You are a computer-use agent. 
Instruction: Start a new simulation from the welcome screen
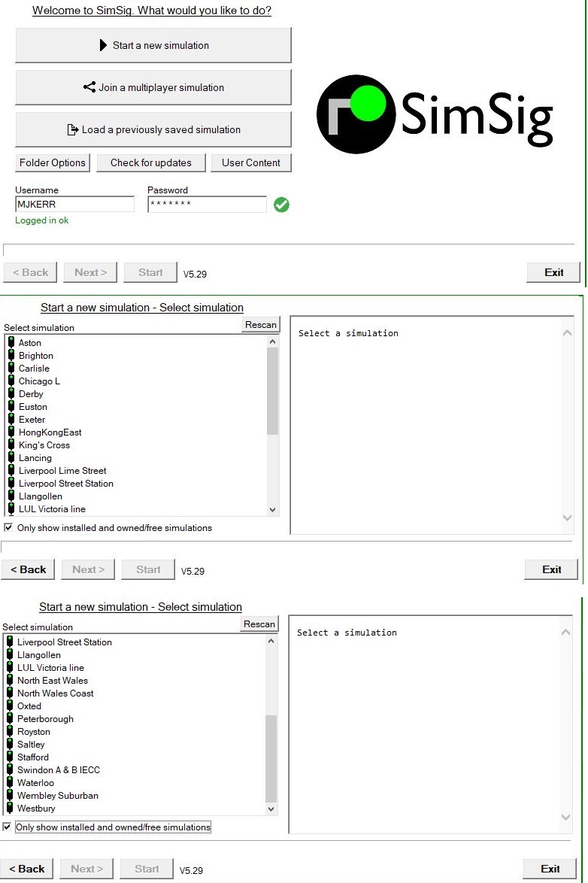pos(153,45)
